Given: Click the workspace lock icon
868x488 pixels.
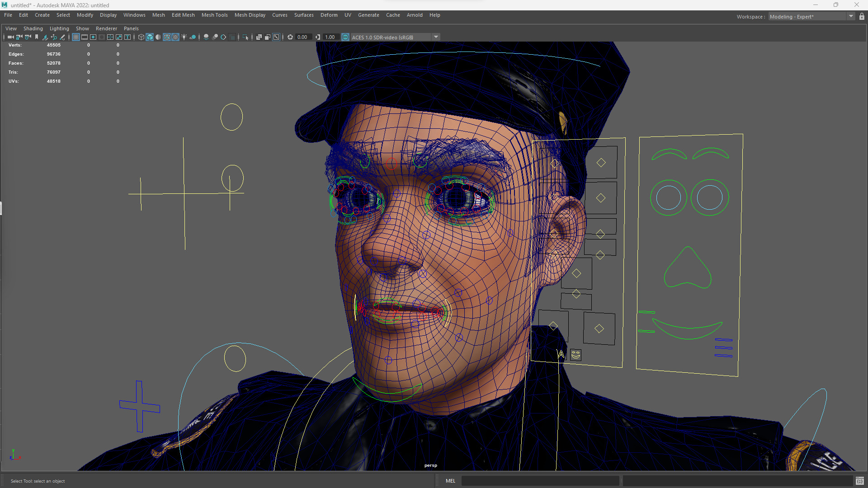Looking at the screenshot, I should pyautogui.click(x=862, y=17).
